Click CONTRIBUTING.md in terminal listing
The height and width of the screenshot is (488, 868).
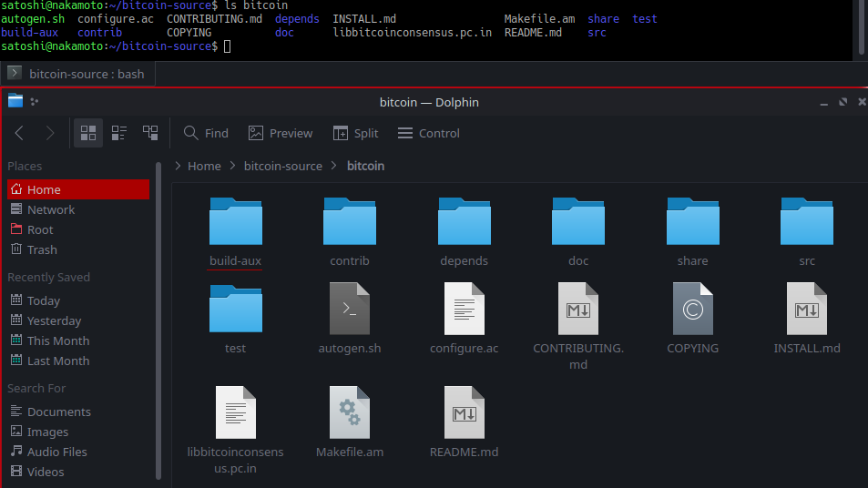(x=214, y=19)
